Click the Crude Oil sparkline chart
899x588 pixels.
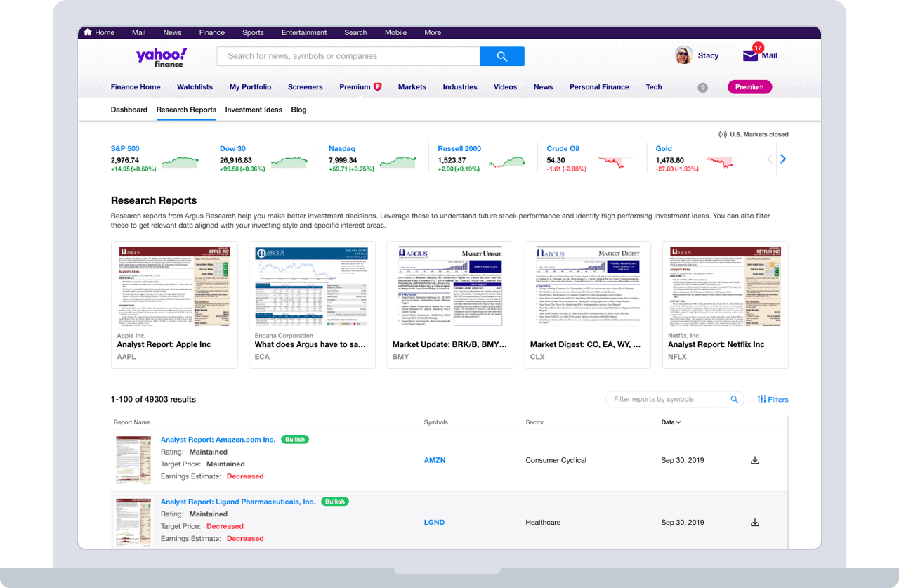pos(615,163)
